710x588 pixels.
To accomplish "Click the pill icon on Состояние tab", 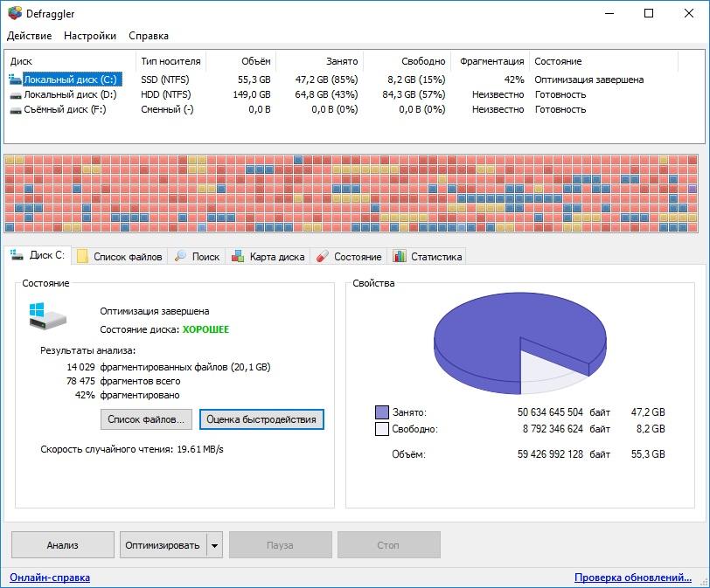I will tap(323, 257).
